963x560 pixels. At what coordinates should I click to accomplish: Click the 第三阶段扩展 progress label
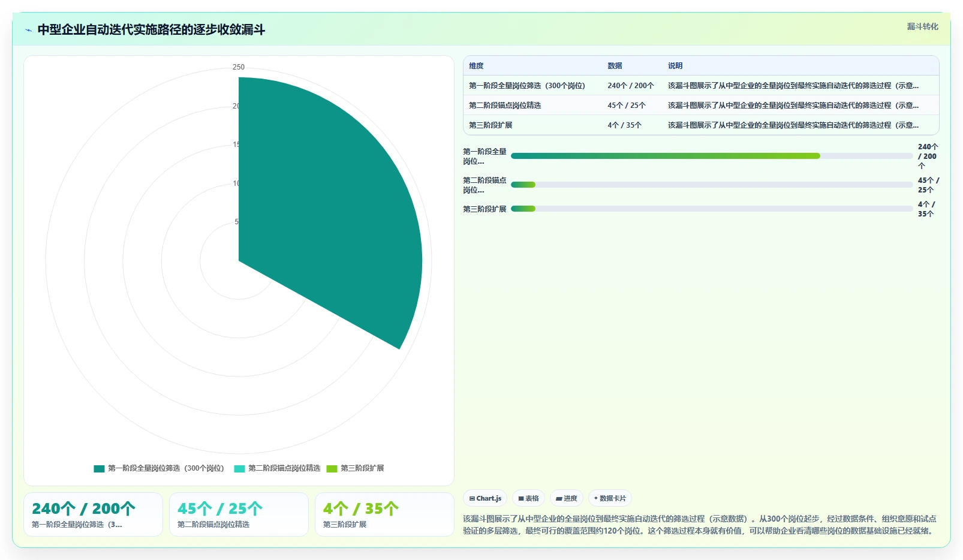click(x=484, y=209)
